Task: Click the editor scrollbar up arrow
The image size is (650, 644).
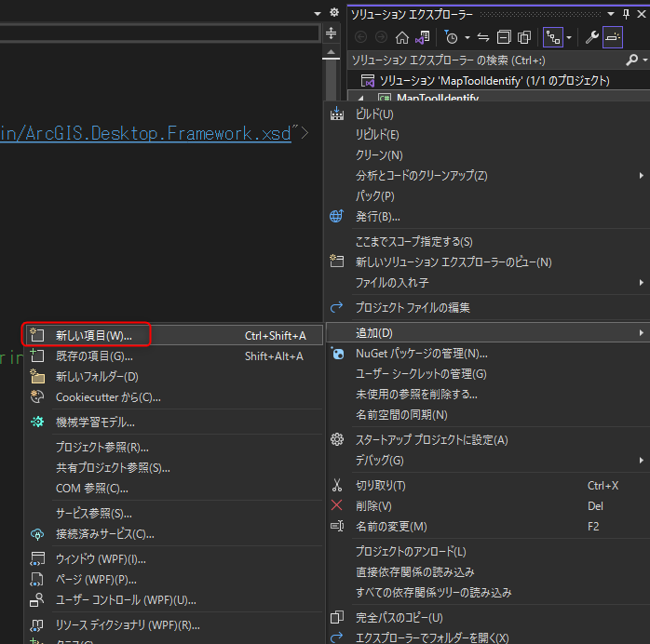Action: (331, 52)
